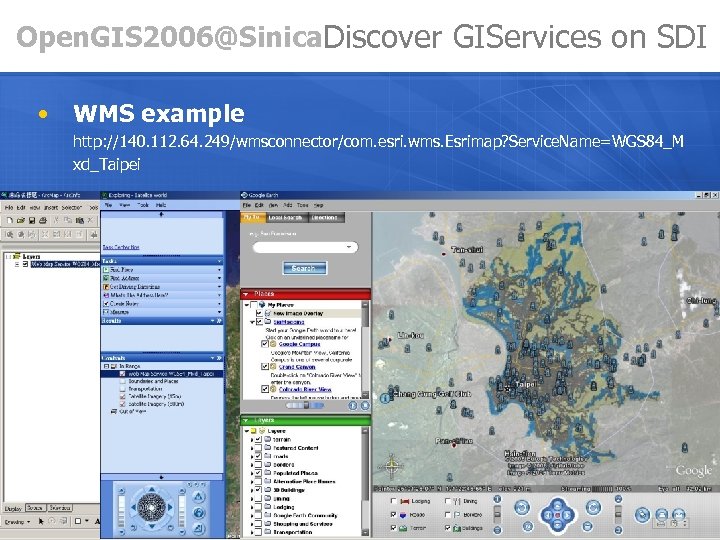Toggle the Roads checkbox in Google Earth bottom bar
Image resolution: width=720 pixels, height=540 pixels.
(394, 515)
